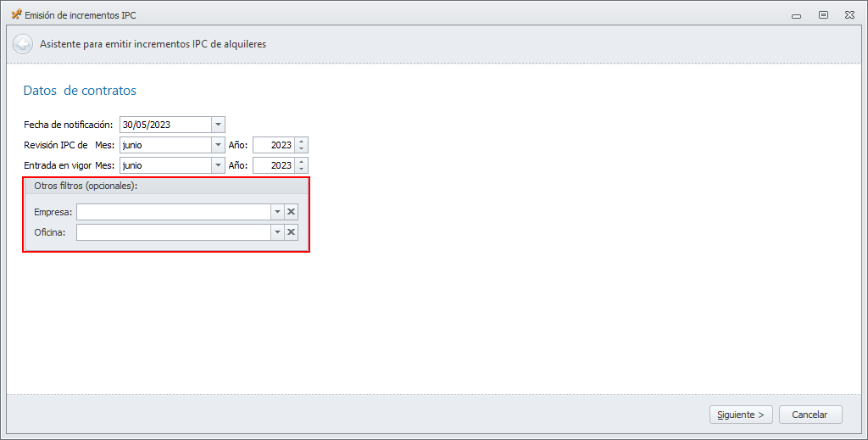Click into the Oficina input field
This screenshot has height=440, width=868.
click(173, 232)
